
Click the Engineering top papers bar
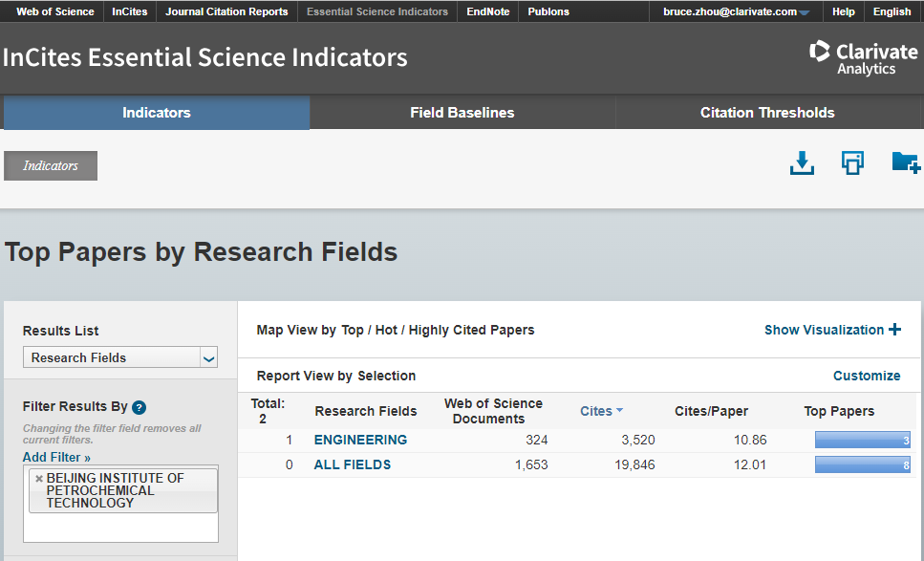pos(862,441)
